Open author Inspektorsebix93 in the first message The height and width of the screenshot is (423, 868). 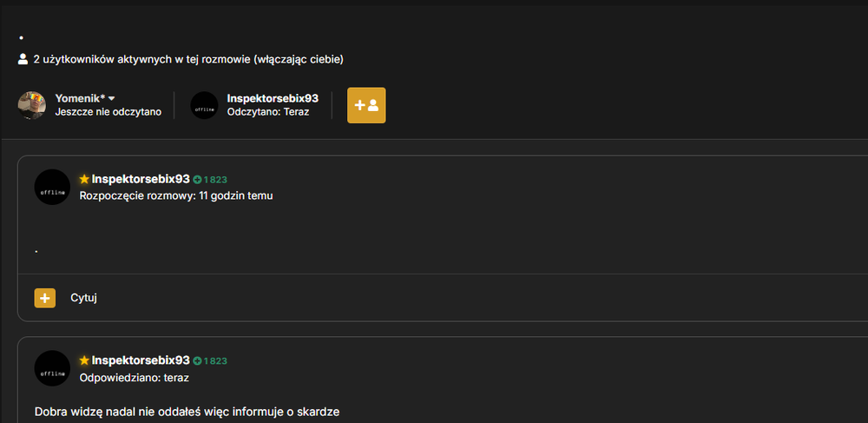(141, 179)
